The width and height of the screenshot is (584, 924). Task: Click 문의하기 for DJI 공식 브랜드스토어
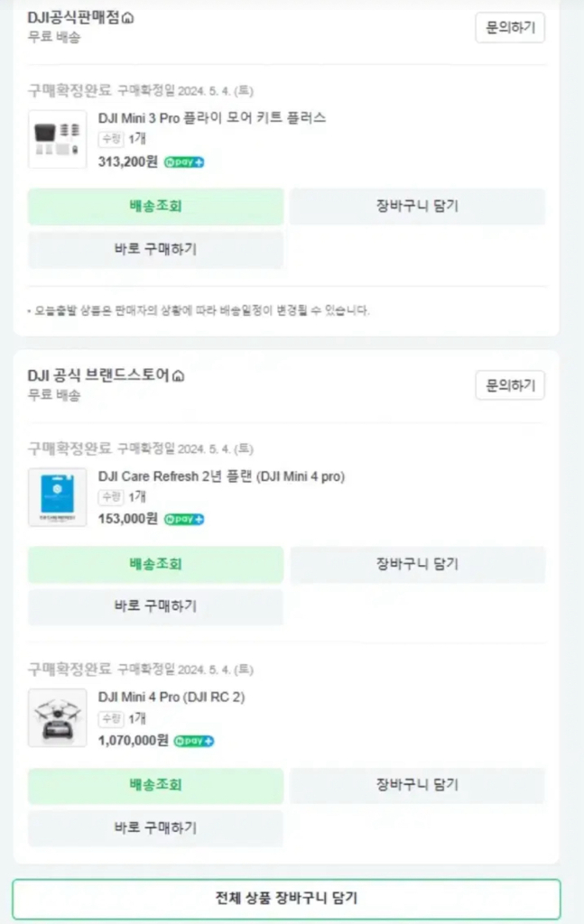click(509, 385)
